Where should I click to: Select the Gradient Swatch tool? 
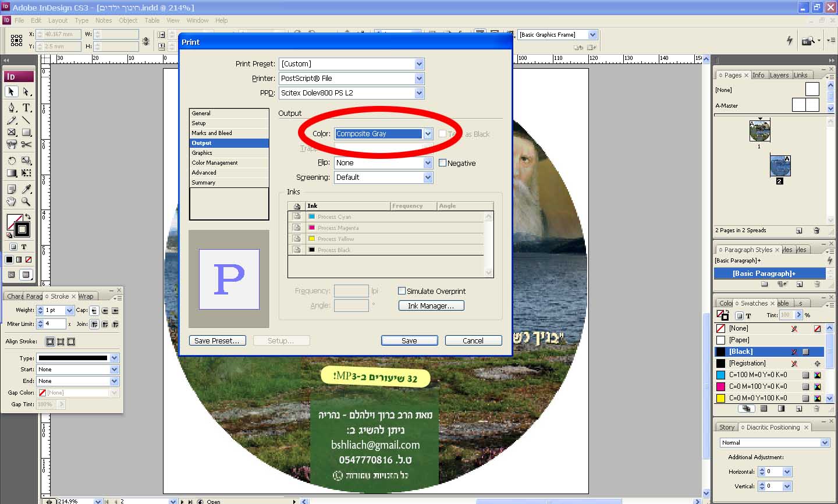coord(11,173)
